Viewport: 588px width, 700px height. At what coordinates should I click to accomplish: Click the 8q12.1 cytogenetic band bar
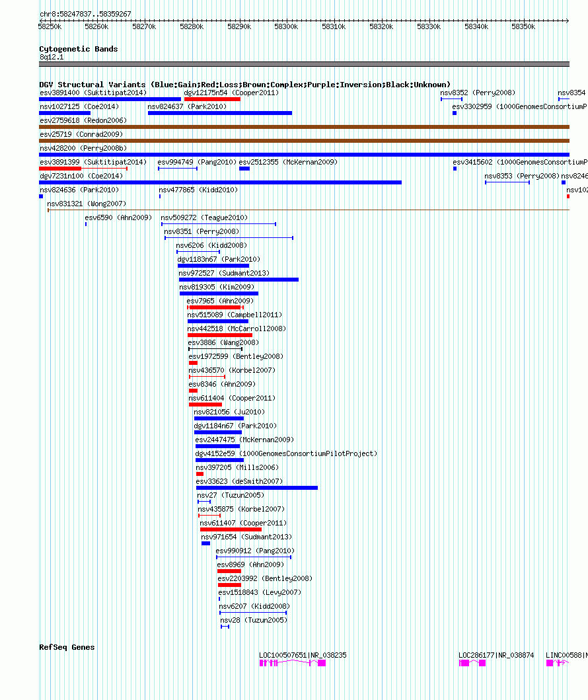click(x=305, y=64)
